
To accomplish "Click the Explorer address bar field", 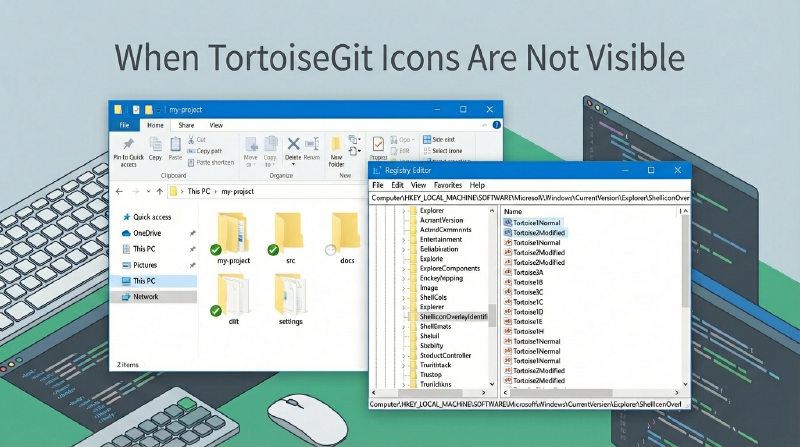I will [269, 191].
